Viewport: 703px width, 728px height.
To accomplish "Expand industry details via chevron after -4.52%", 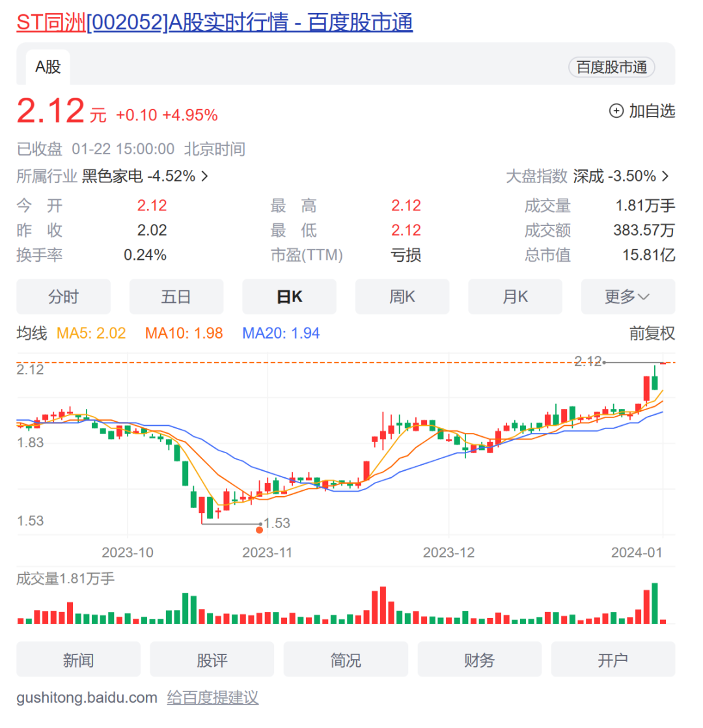I will click(204, 176).
